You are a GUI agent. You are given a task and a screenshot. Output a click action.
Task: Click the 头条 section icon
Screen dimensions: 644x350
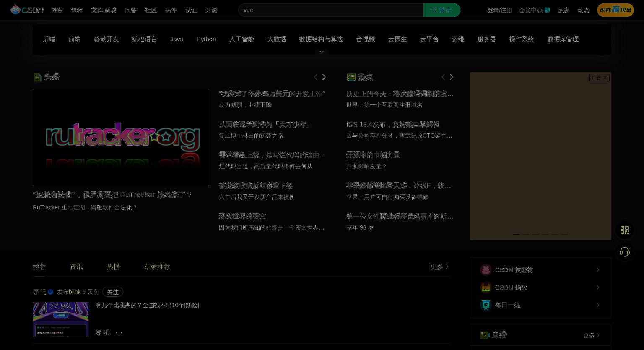coord(37,77)
